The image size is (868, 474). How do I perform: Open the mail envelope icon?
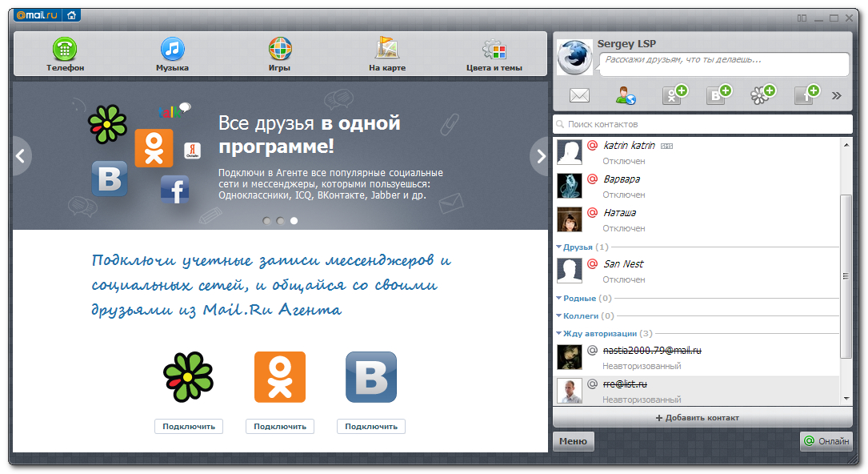click(579, 95)
